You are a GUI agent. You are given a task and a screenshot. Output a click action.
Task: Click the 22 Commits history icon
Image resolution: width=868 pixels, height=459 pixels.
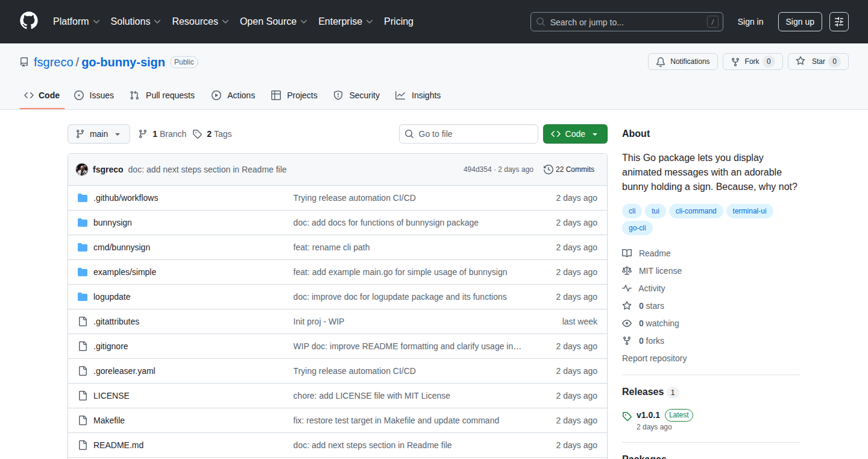(548, 169)
